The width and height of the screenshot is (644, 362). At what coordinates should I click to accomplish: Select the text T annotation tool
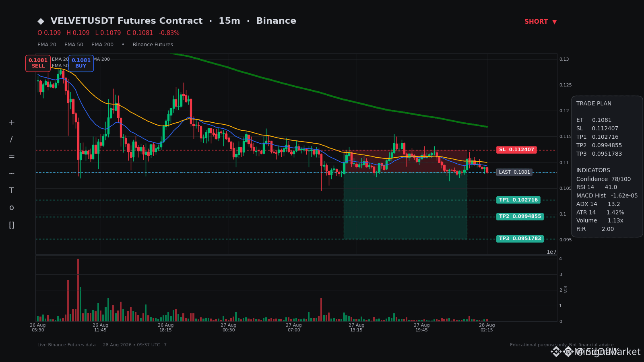pyautogui.click(x=12, y=191)
